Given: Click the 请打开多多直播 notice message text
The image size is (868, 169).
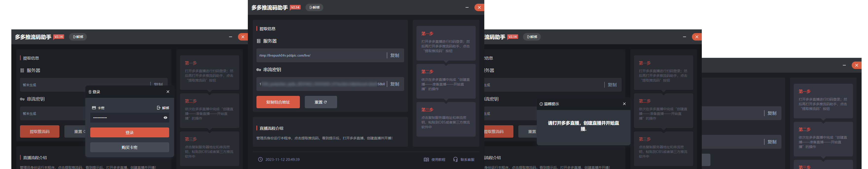Looking at the screenshot, I should coord(584,126).
